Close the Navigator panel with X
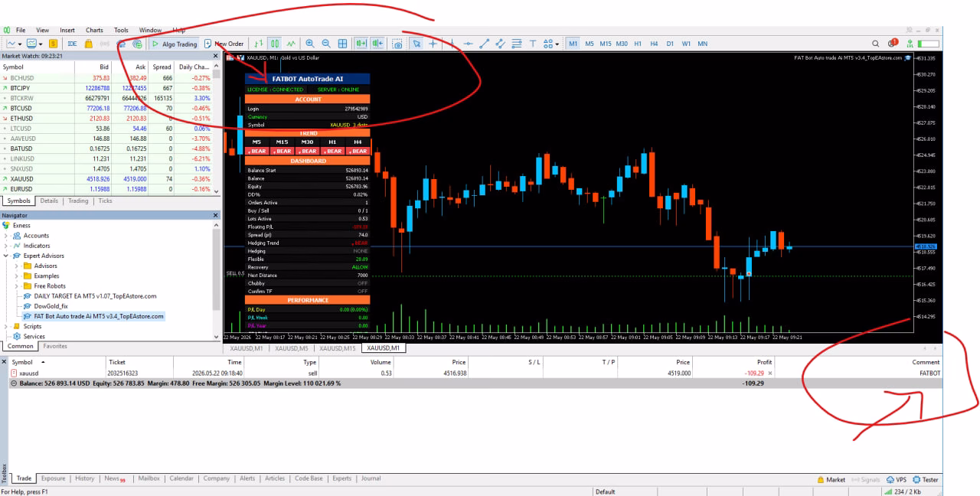The width and height of the screenshot is (980, 496). pyautogui.click(x=217, y=215)
